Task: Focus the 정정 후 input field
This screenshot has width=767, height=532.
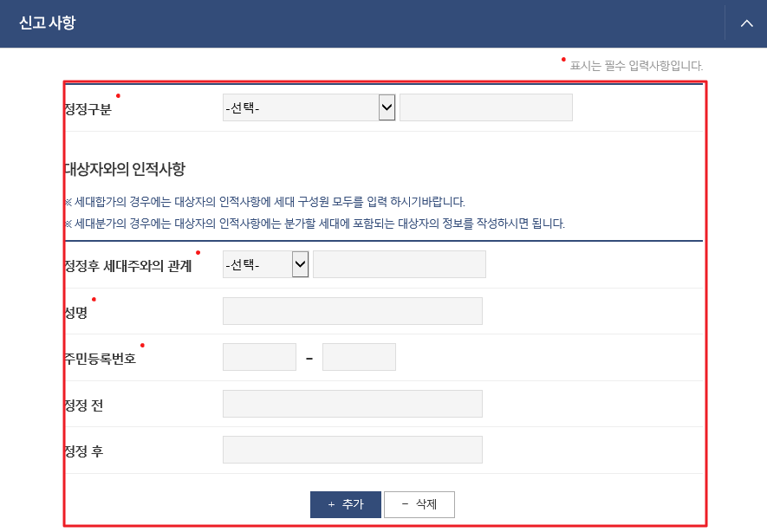Action: coord(352,450)
